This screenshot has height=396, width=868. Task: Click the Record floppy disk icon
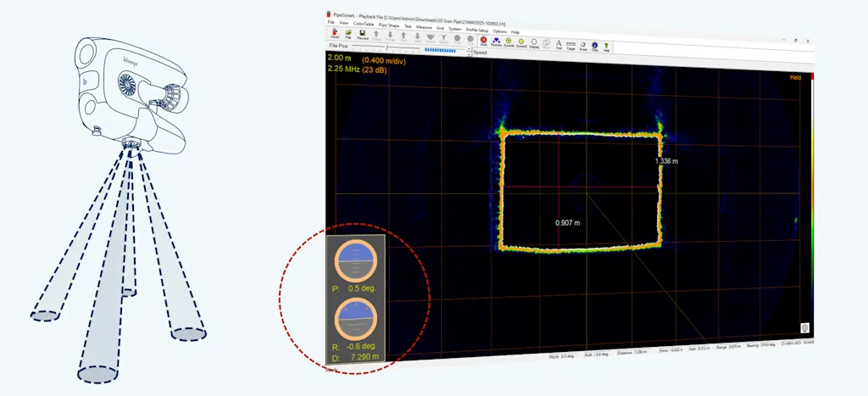pyautogui.click(x=363, y=35)
